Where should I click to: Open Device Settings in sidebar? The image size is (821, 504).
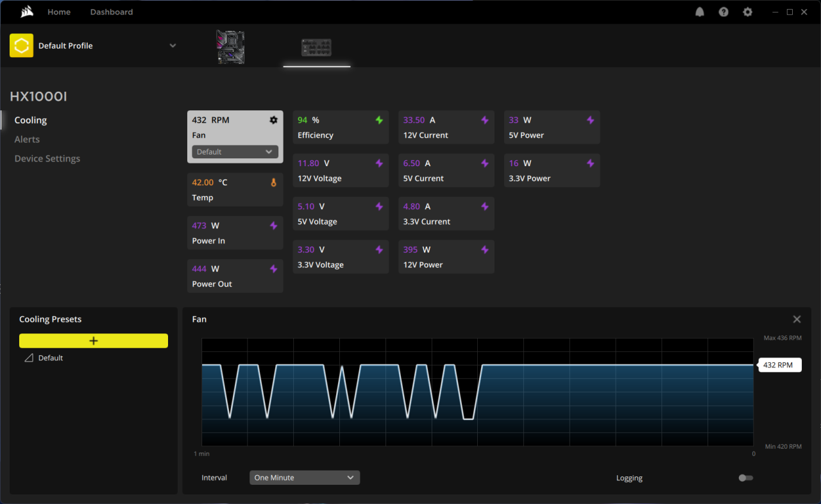coord(47,158)
